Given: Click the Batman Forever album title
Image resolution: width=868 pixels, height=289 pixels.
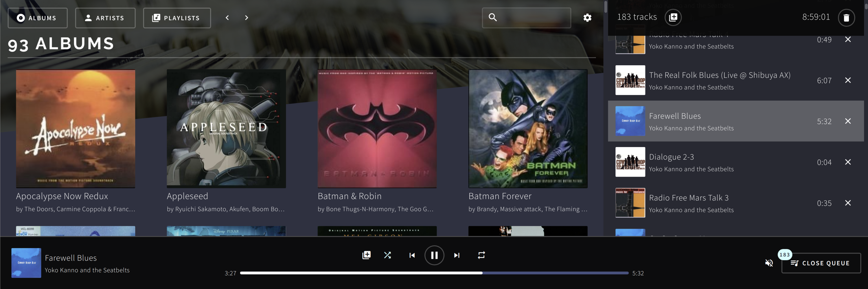Looking at the screenshot, I should [x=500, y=196].
